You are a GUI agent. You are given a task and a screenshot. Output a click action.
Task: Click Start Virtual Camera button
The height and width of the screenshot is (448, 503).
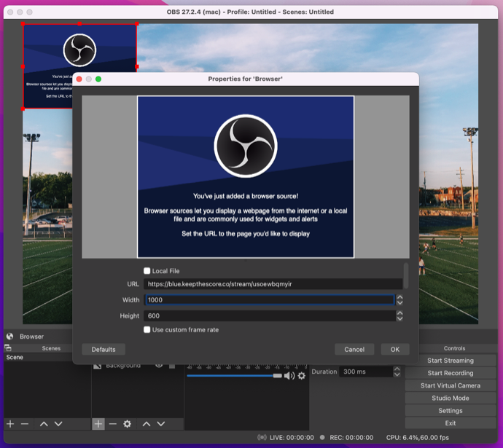coord(451,385)
